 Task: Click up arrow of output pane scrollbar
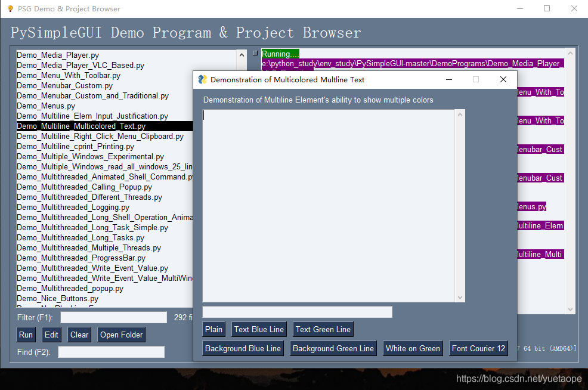[x=570, y=53]
